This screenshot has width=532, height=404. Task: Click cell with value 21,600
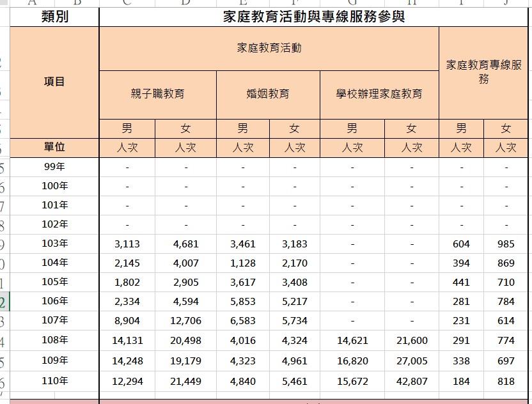(412, 340)
